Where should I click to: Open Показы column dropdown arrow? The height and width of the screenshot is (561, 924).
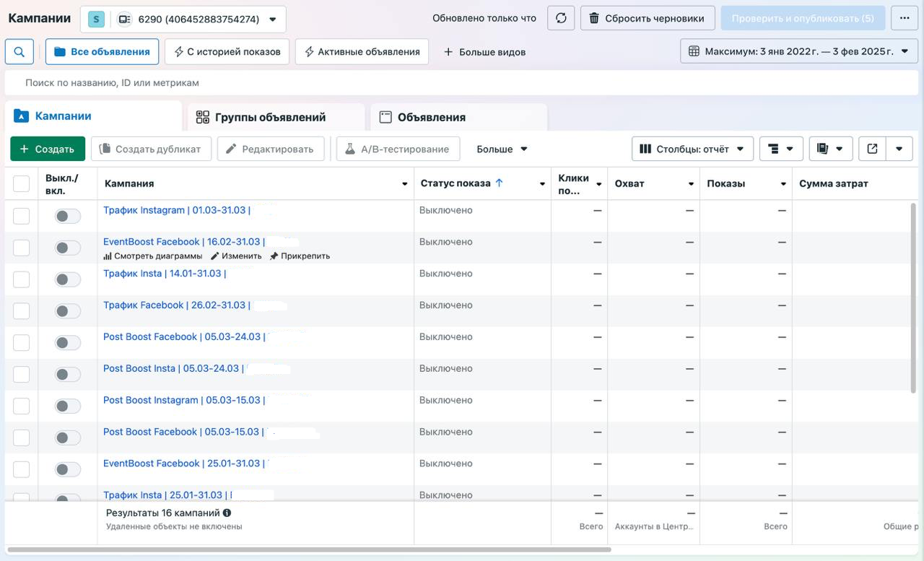(783, 184)
